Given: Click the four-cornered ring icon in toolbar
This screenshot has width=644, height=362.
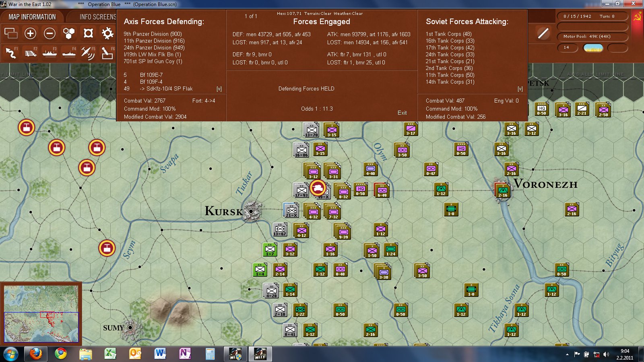Looking at the screenshot, I should tap(88, 33).
